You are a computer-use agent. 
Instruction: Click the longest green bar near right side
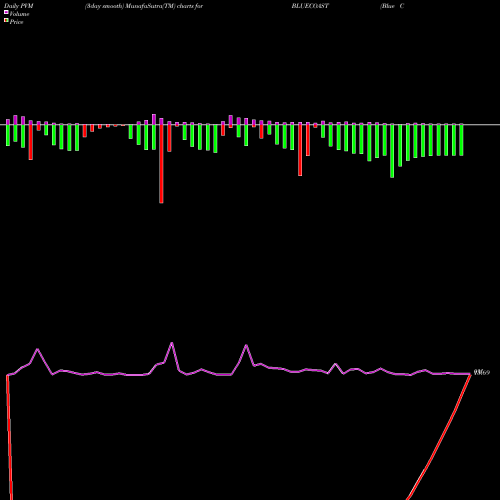pos(392,151)
